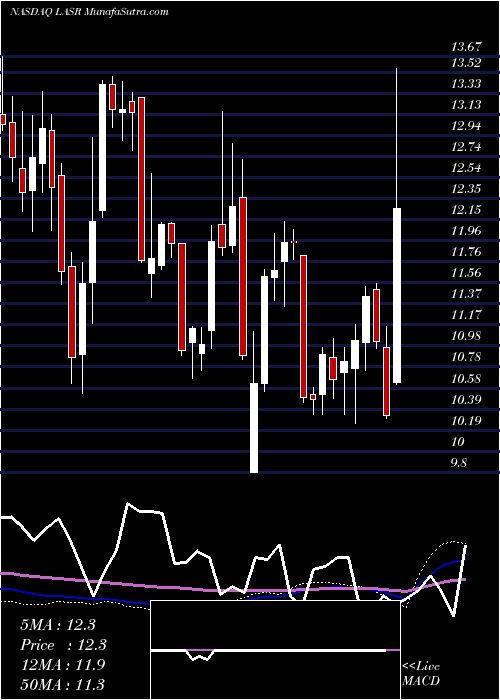This screenshot has height=700, width=500.
Task: Click the 10.19 price axis label
Action: (467, 421)
